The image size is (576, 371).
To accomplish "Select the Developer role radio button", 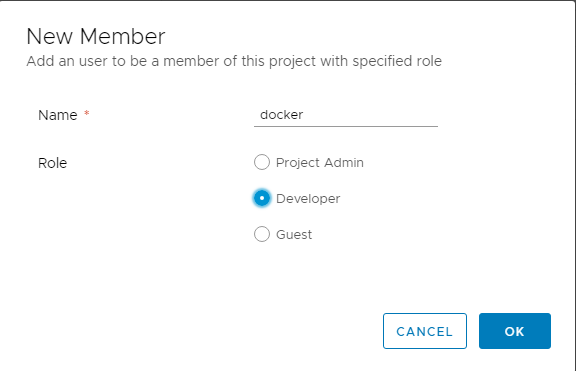I will (x=262, y=198).
